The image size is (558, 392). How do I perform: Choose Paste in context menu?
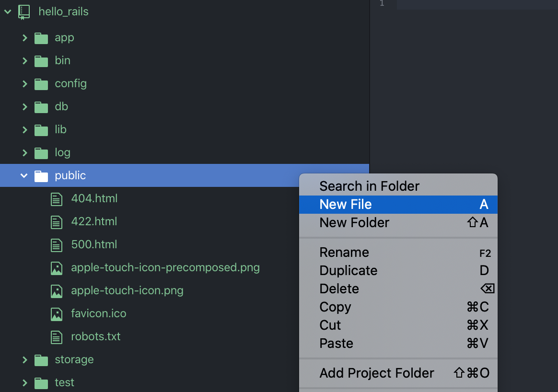coord(398,343)
